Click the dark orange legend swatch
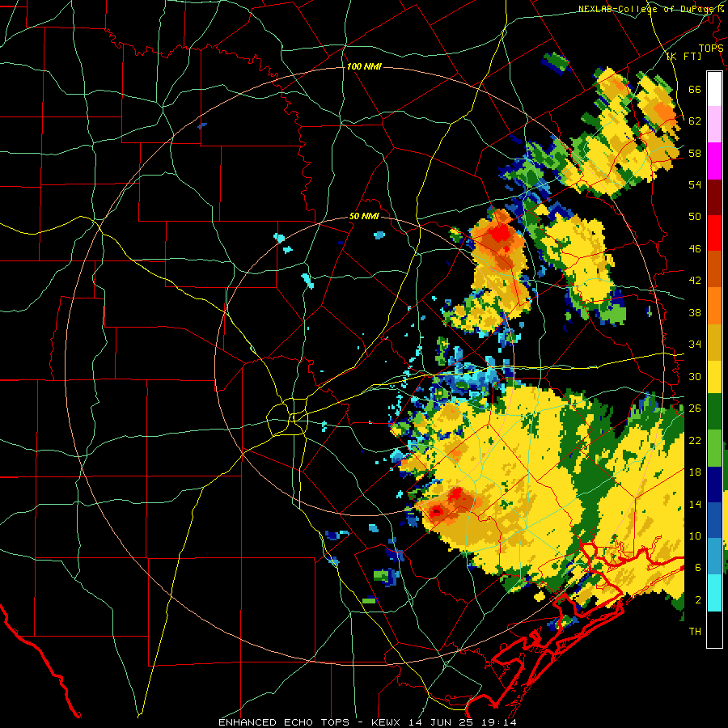 point(714,269)
